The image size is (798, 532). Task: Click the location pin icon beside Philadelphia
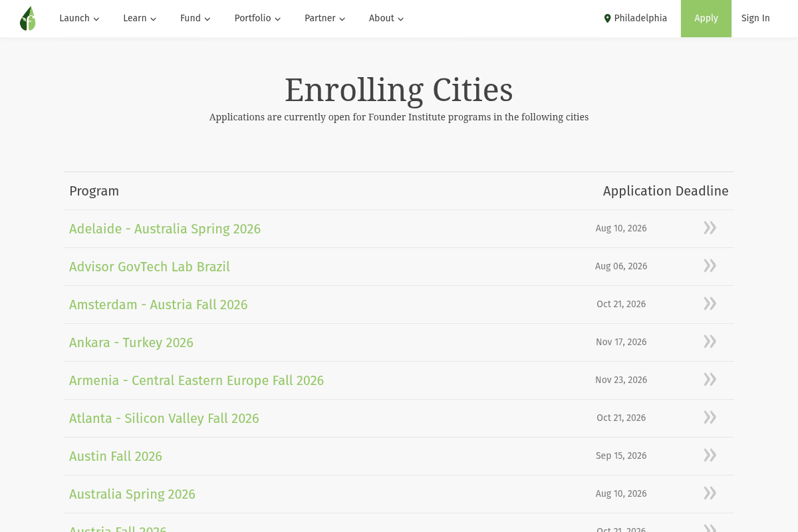point(607,19)
